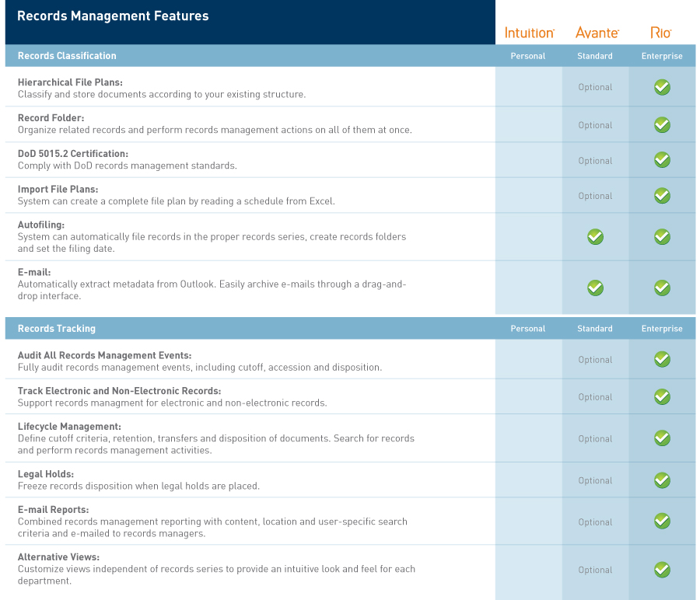
Task: Click the Import File Plans heading
Action: (x=58, y=190)
